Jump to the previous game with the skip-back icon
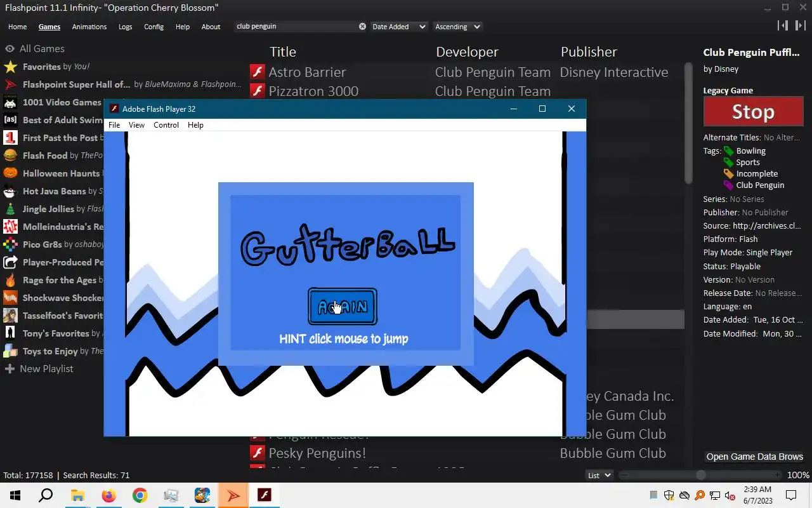The image size is (812, 508). click(783, 25)
